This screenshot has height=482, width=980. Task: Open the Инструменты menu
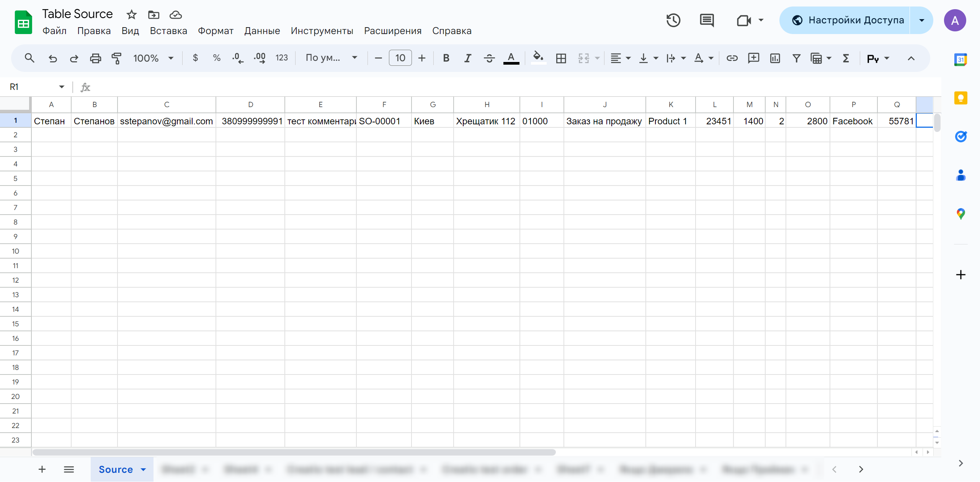tap(321, 30)
